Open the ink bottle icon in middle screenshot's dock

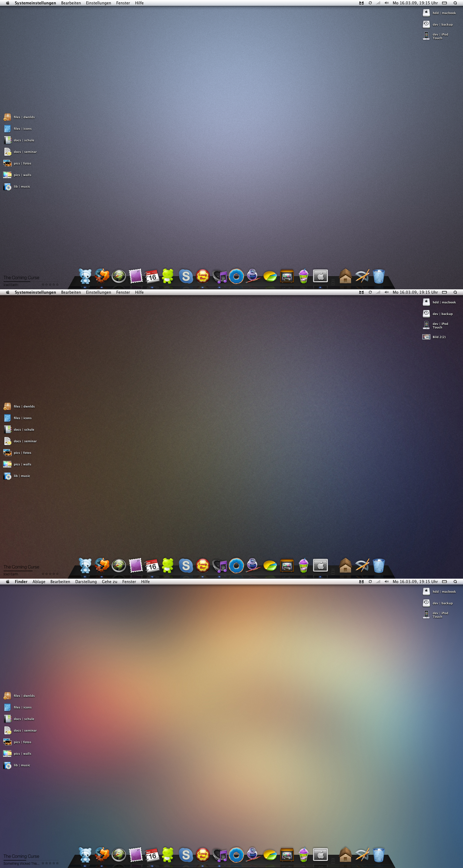point(253,566)
